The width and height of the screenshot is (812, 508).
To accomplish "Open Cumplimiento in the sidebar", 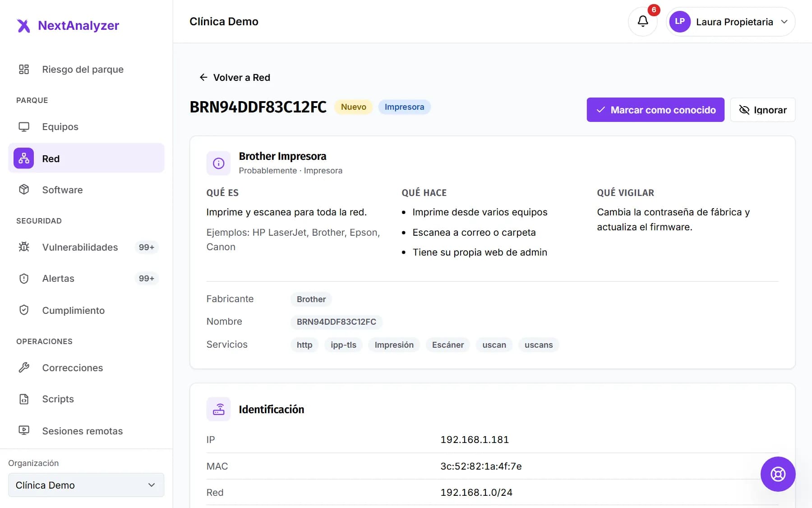I will click(86, 310).
